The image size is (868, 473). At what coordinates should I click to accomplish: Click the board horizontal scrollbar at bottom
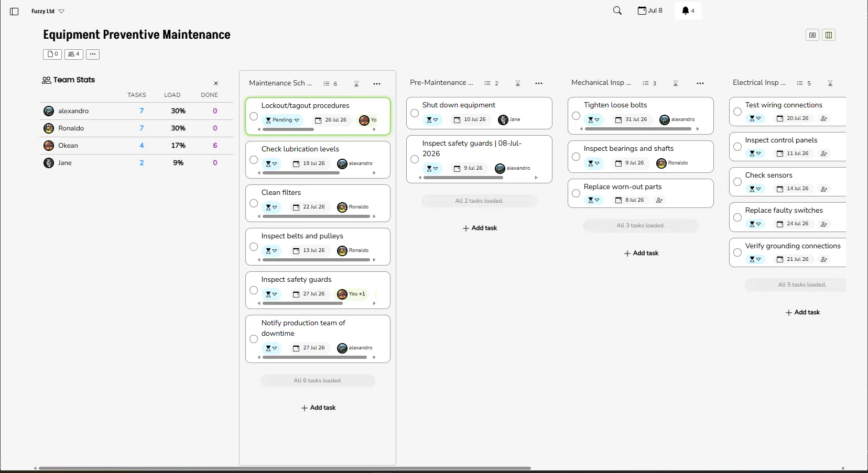click(x=285, y=468)
